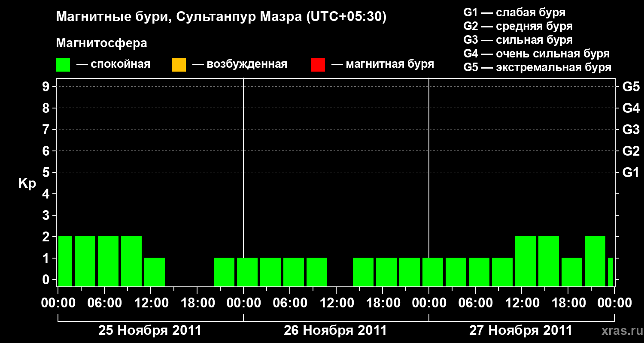Click the red 'магнитная буря' legend swatch
The height and width of the screenshot is (343, 644).
click(x=318, y=65)
